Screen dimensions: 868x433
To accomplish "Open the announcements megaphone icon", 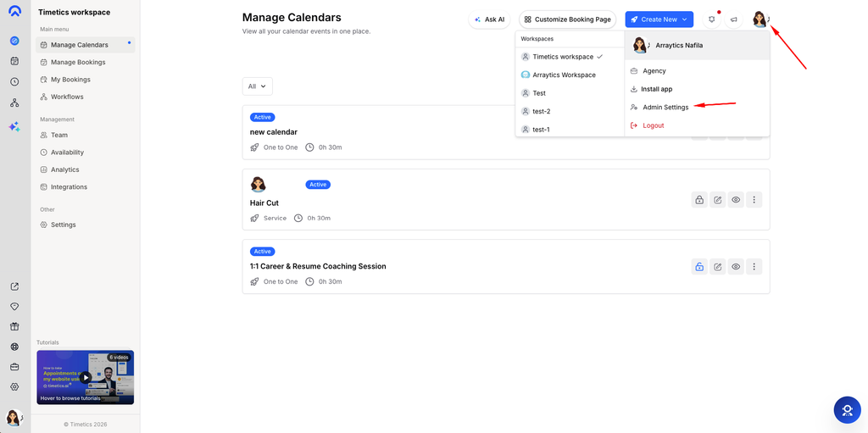I will 733,19.
